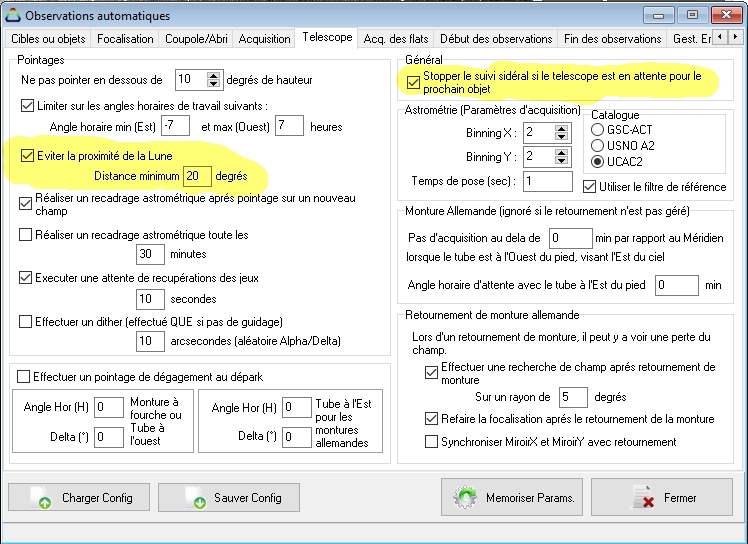Click the Distance minimum degrees field
Viewport: 748px width, 544px height.
(197, 176)
